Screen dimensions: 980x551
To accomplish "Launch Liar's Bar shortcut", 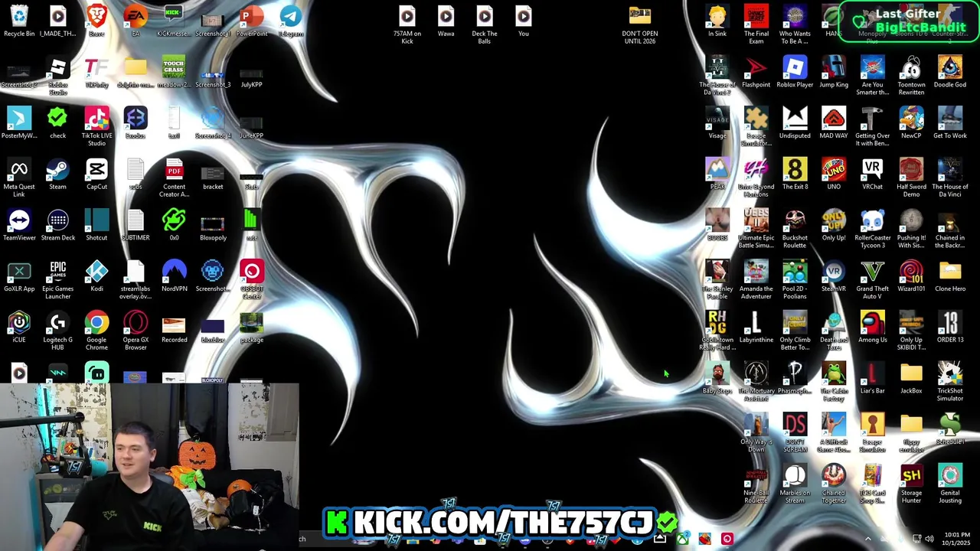I will click(872, 378).
